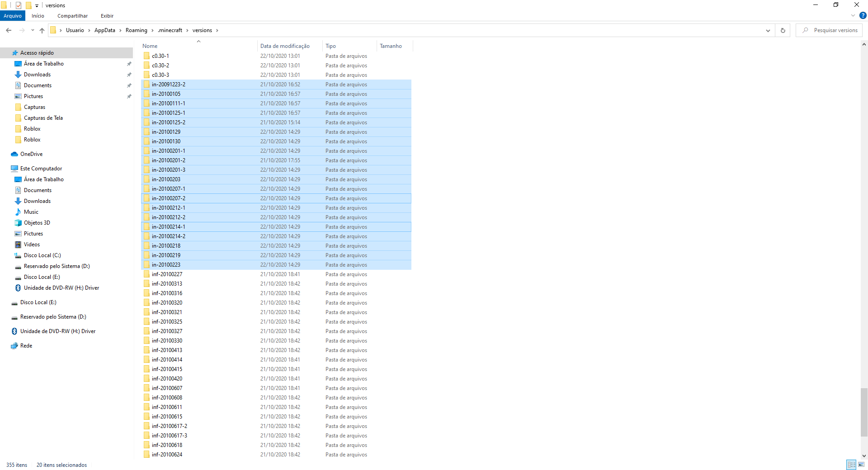Screen dimensions: 868x470
Task: Expand the address bar history dropdown
Action: [768, 30]
